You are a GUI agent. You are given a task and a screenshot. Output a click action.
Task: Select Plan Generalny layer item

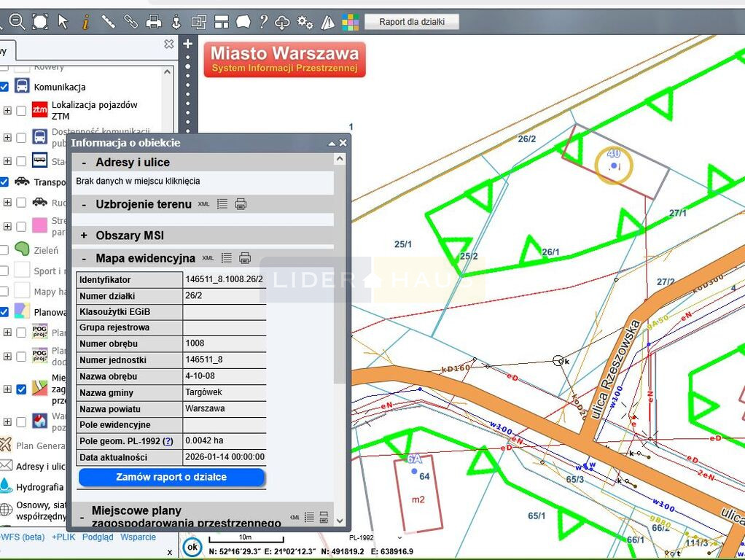tap(40, 446)
